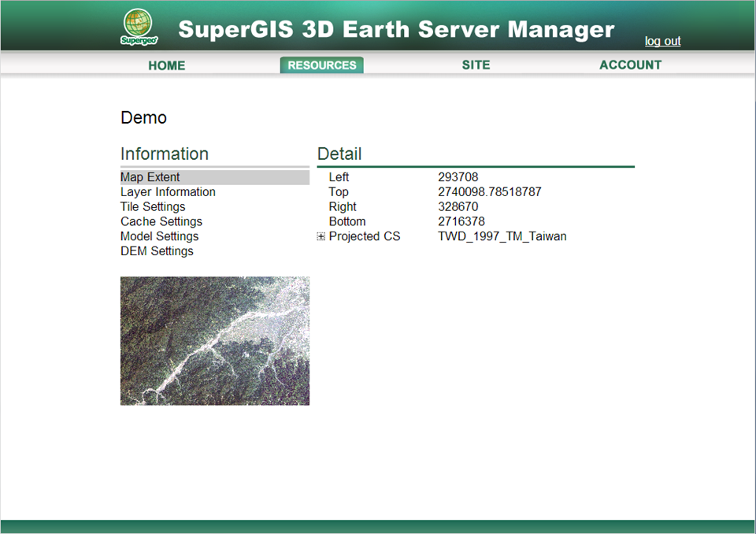The image size is (756, 534).
Task: Click the TWD_1997_TM_Taiwan value
Action: [502, 236]
